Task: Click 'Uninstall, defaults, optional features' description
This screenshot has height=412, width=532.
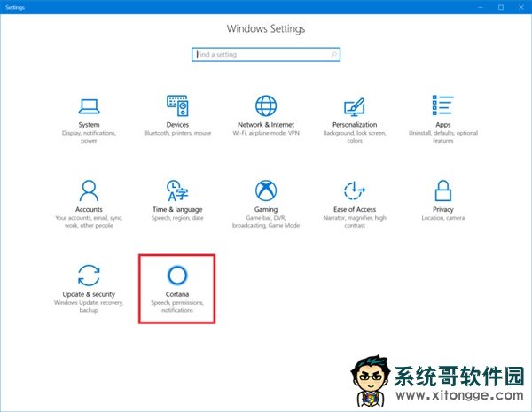Action: click(x=443, y=136)
